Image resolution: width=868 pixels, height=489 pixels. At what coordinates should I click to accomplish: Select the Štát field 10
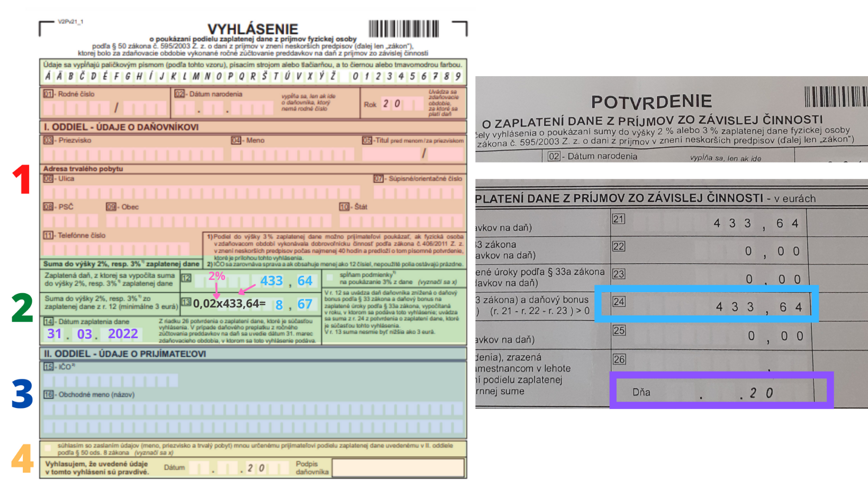click(401, 221)
